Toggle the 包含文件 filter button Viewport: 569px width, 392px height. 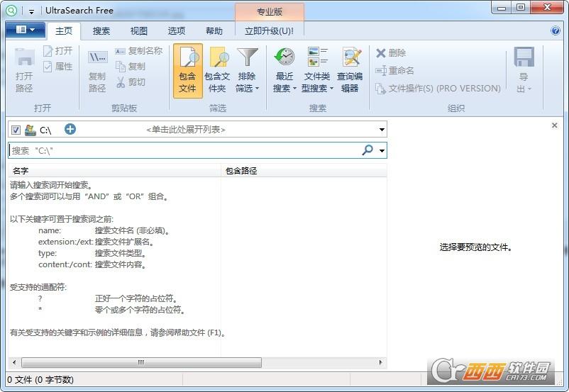pos(187,71)
